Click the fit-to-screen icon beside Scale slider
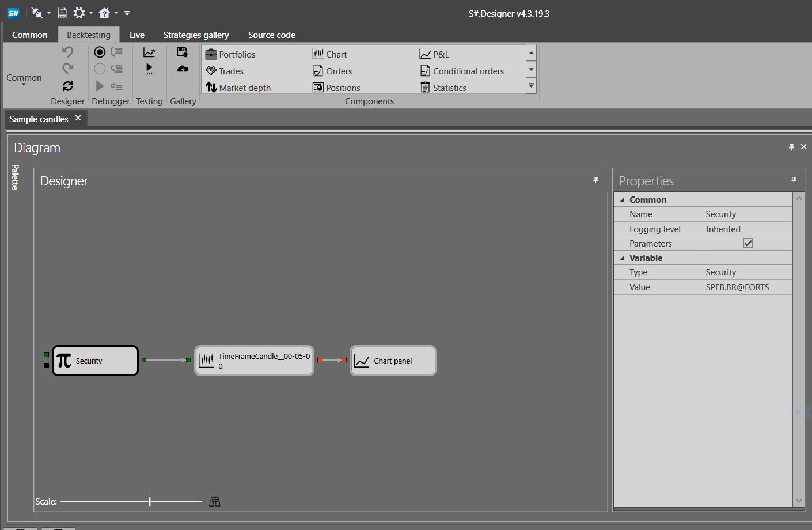Image resolution: width=812 pixels, height=530 pixels. coord(215,502)
